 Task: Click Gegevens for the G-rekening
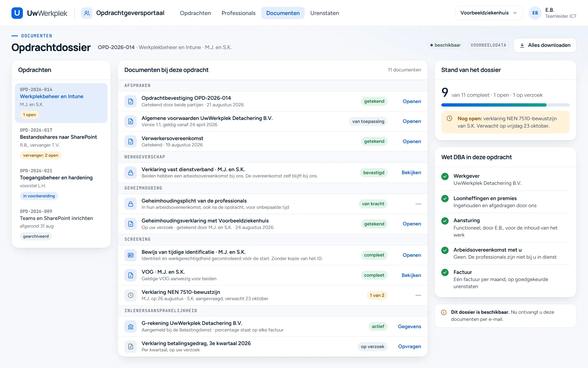[409, 326]
